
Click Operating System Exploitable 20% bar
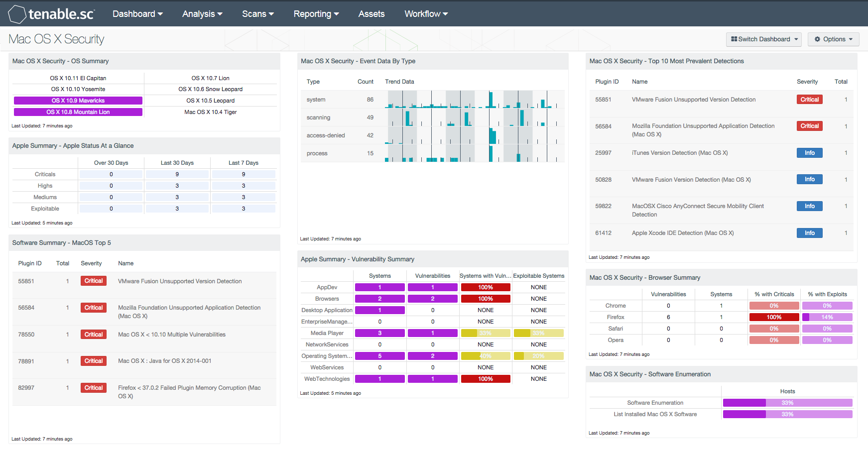click(539, 356)
